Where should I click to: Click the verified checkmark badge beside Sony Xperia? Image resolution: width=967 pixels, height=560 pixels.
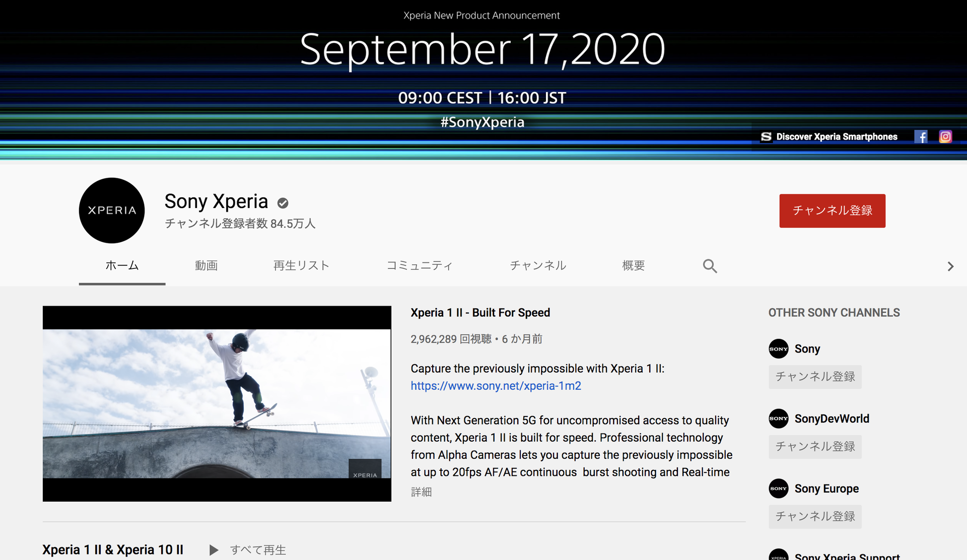point(283,203)
